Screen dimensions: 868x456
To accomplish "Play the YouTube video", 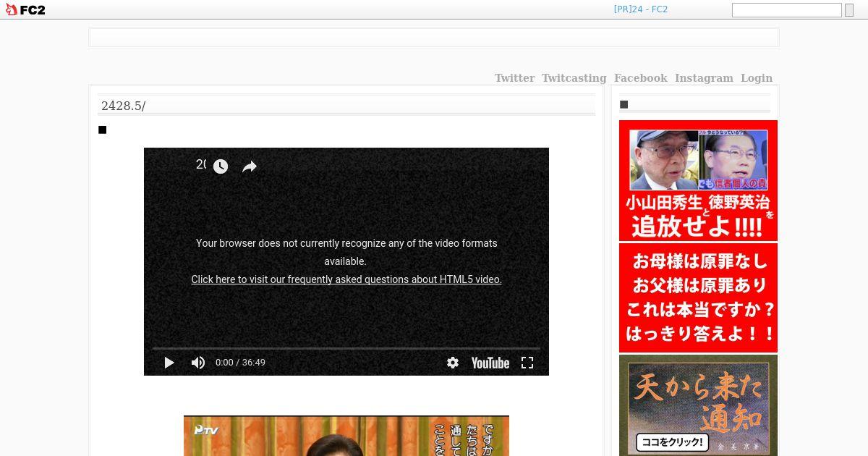I will pos(169,363).
